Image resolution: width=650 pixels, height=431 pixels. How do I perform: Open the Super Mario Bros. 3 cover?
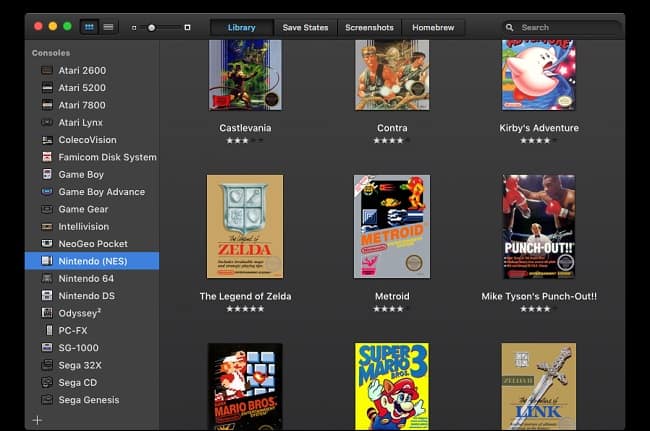click(392, 387)
